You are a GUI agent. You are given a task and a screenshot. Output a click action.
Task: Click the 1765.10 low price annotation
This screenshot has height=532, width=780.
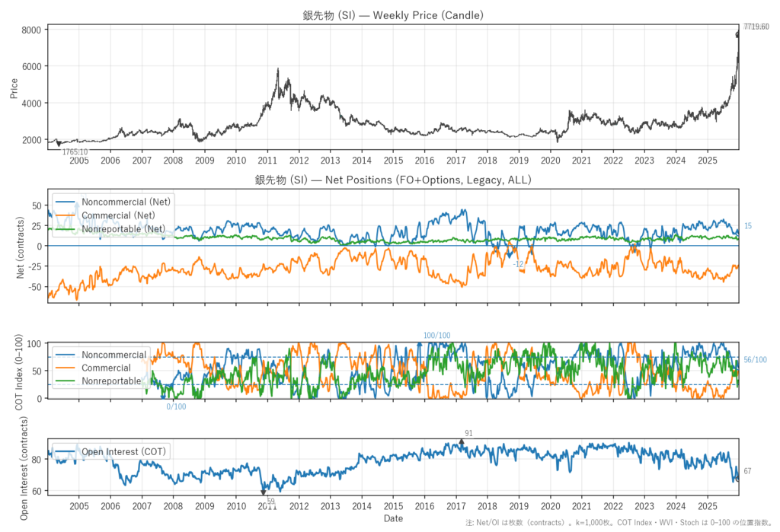(x=75, y=152)
